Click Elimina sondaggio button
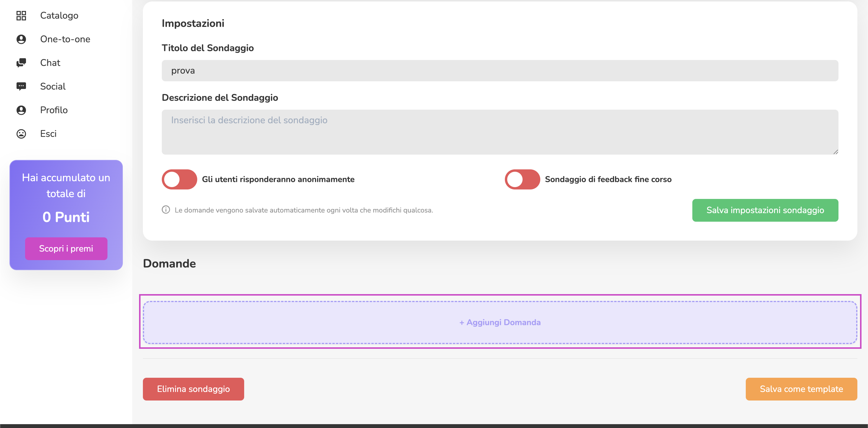Image resolution: width=868 pixels, height=428 pixels. (x=193, y=389)
